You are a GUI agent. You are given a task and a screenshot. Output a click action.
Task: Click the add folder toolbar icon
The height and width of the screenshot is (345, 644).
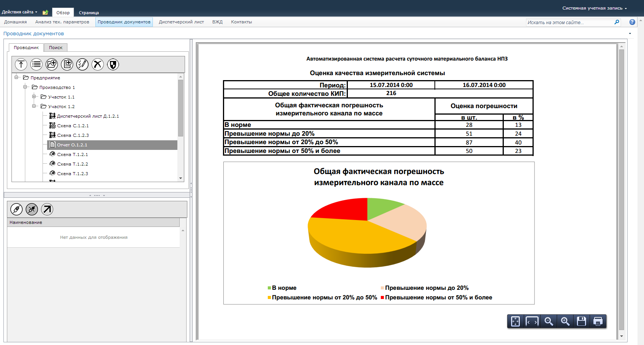coord(52,64)
